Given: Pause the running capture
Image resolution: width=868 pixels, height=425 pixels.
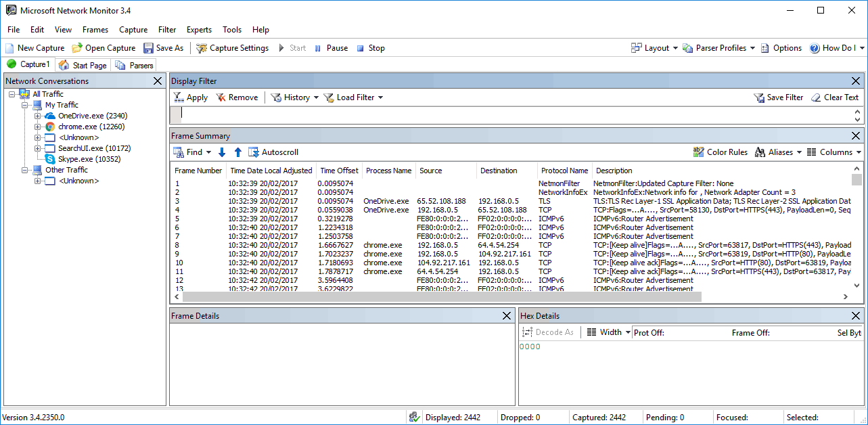Looking at the screenshot, I should (x=331, y=48).
